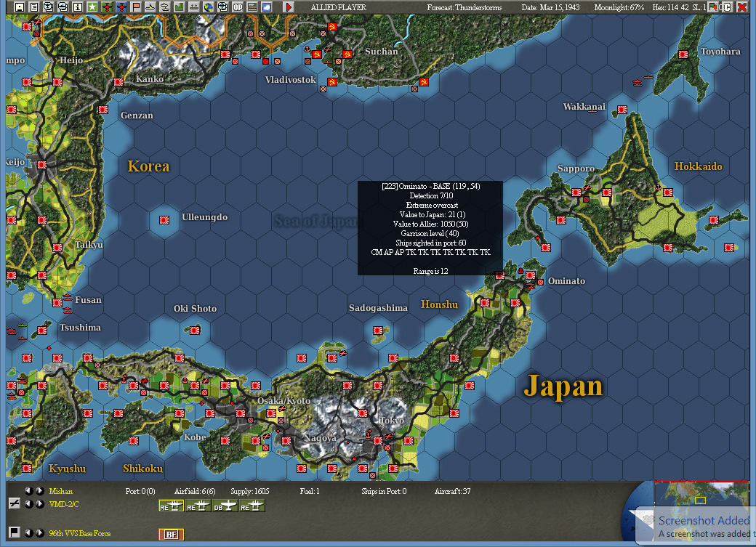Click the right arrow beside 96th VVS Base Force
Screen dimensions: 756x547
click(39, 532)
